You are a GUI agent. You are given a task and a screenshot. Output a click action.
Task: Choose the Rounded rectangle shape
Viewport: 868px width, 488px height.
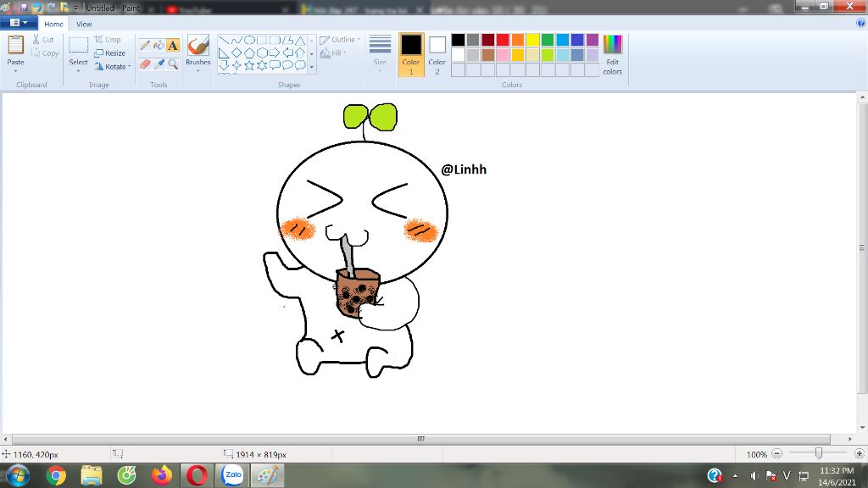coord(275,40)
